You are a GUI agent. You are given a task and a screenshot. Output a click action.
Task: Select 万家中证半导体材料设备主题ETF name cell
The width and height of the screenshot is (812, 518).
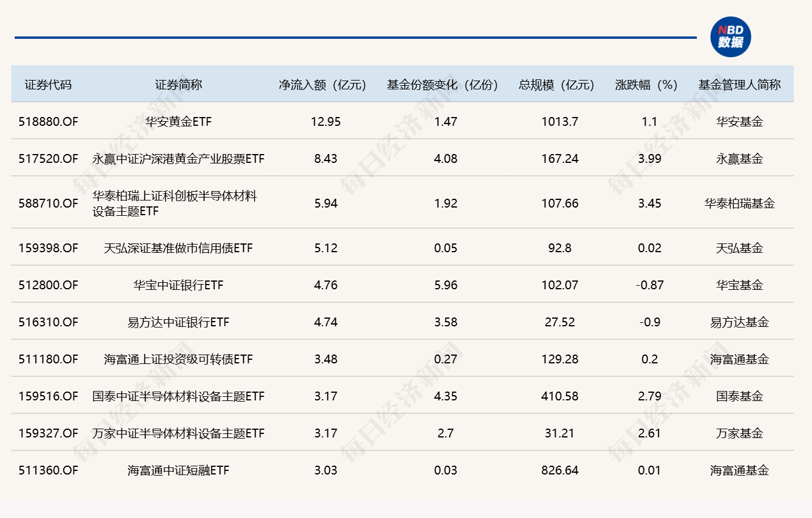pos(178,433)
